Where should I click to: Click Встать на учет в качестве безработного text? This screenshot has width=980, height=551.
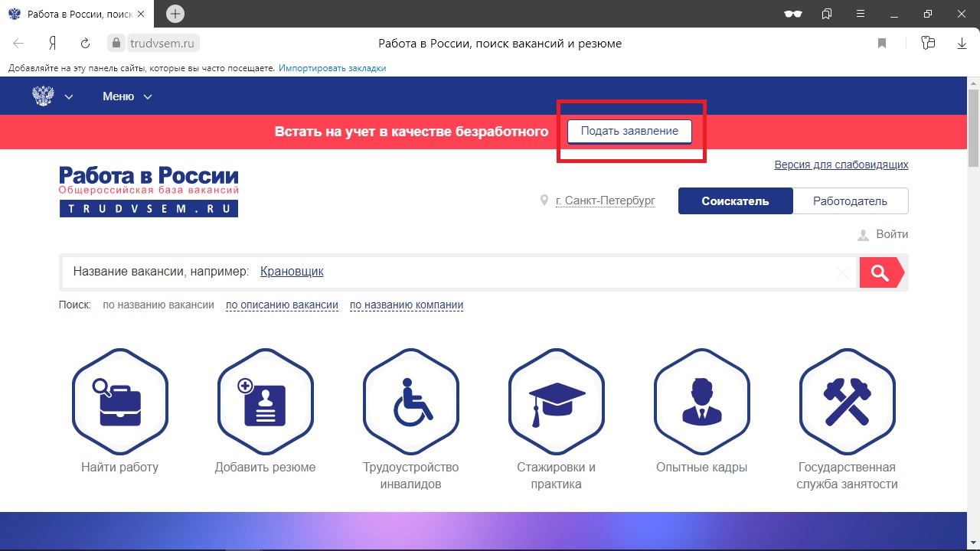[411, 132]
